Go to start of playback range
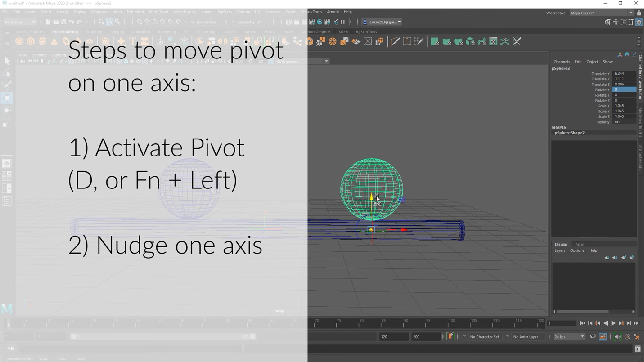Image resolution: width=644 pixels, height=362 pixels. click(582, 323)
